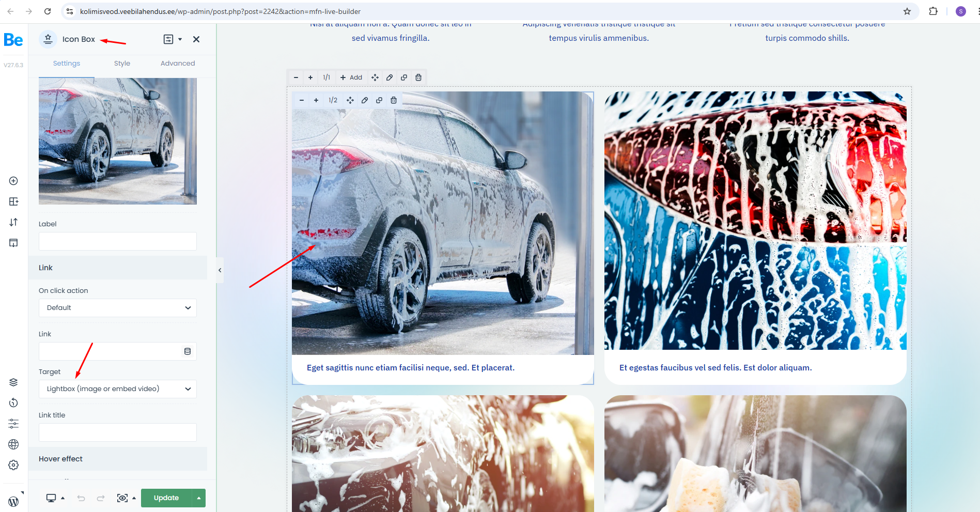Click the Link title input field

[x=118, y=432]
